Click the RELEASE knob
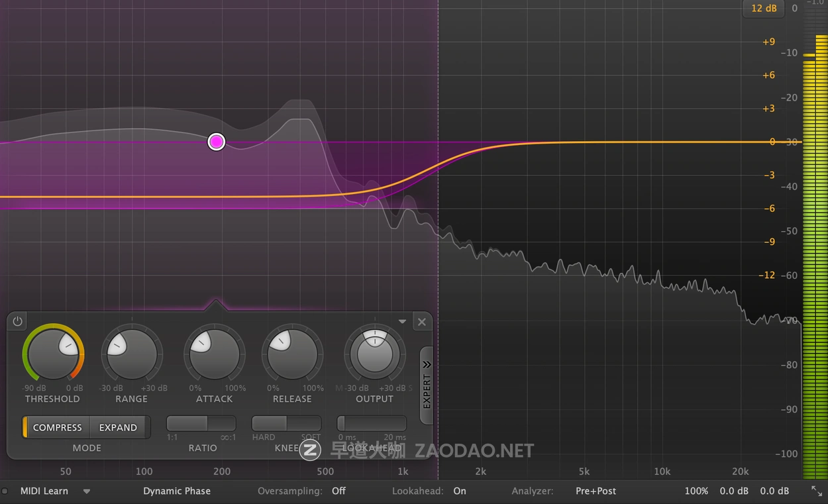 [x=292, y=354]
